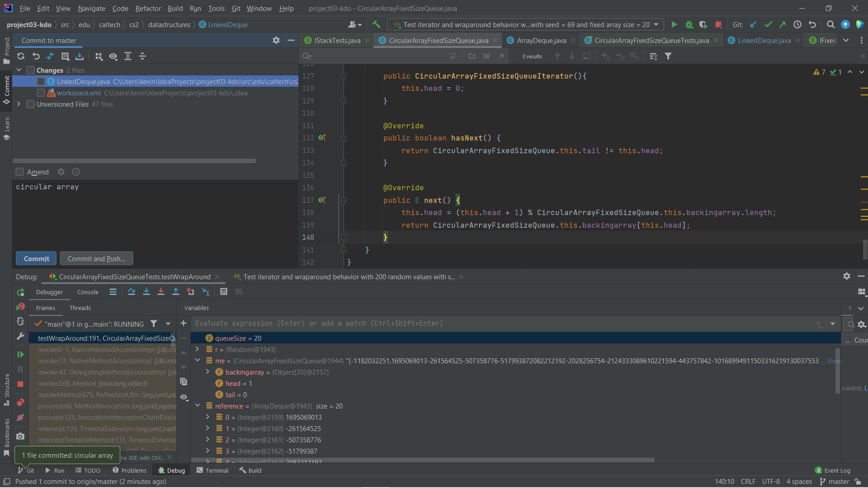Click the green Run button in toolbar
868x488 pixels.
pyautogui.click(x=674, y=25)
